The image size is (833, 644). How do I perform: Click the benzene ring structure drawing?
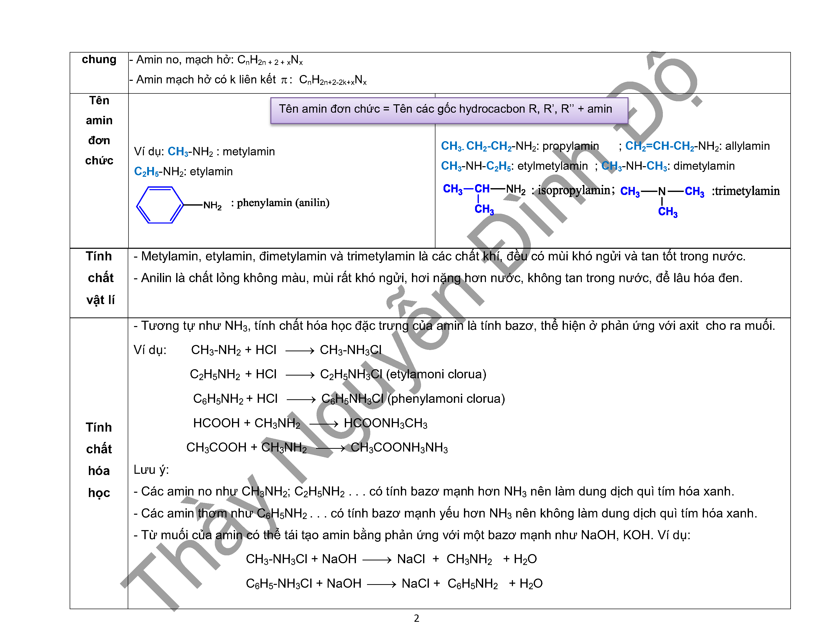[x=160, y=205]
